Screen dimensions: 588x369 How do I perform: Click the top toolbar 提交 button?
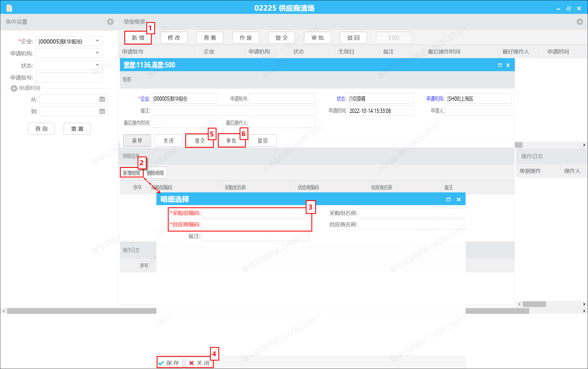pos(281,37)
